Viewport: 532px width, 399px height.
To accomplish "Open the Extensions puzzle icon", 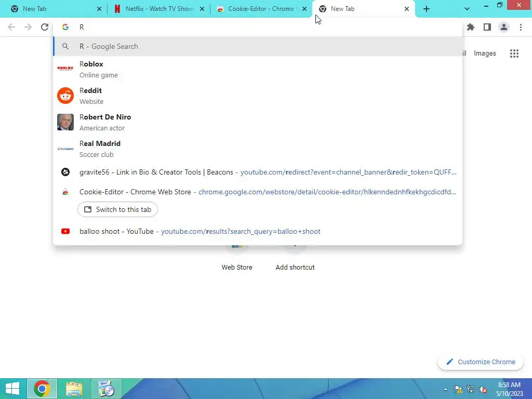I will (471, 27).
